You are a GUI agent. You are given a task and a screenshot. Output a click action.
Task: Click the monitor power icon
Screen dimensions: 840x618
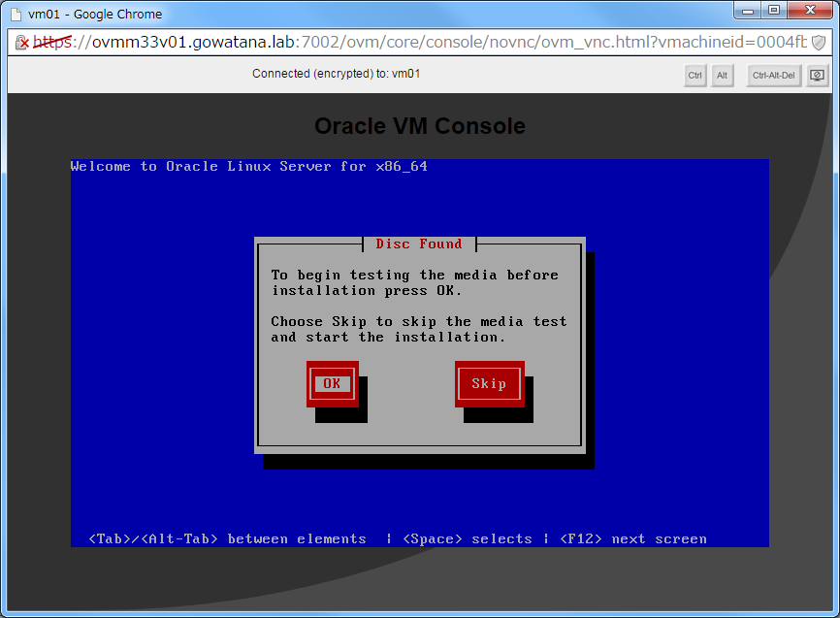click(x=816, y=75)
